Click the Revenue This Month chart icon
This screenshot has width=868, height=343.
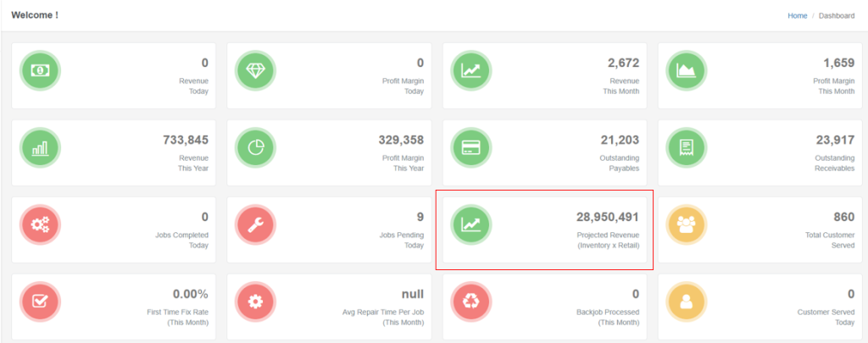470,70
